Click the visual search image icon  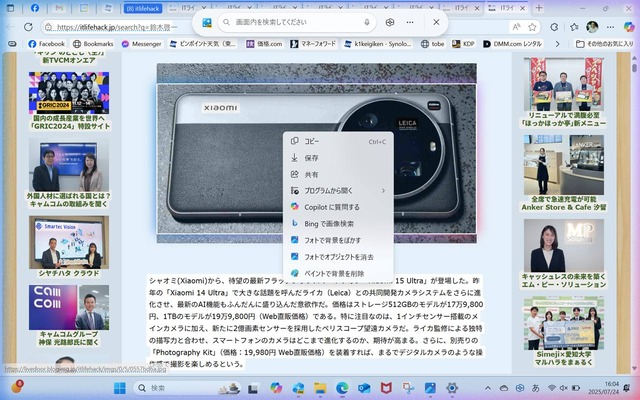[x=207, y=22]
